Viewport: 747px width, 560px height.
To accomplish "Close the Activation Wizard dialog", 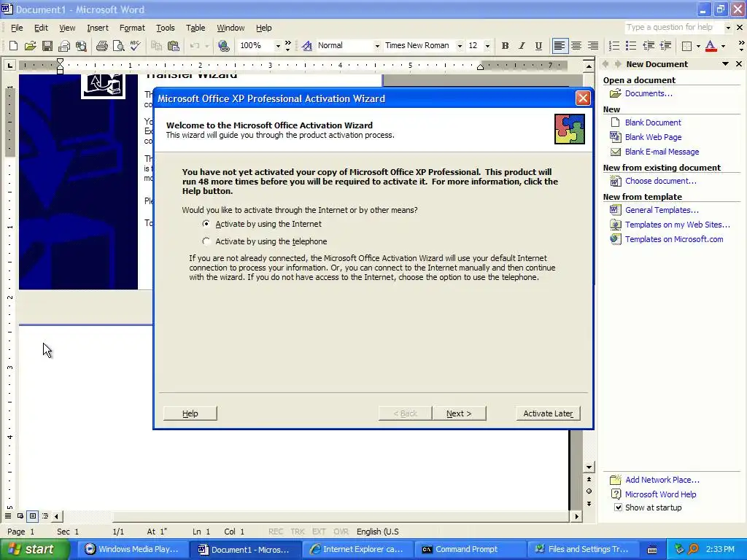I will [x=583, y=98].
